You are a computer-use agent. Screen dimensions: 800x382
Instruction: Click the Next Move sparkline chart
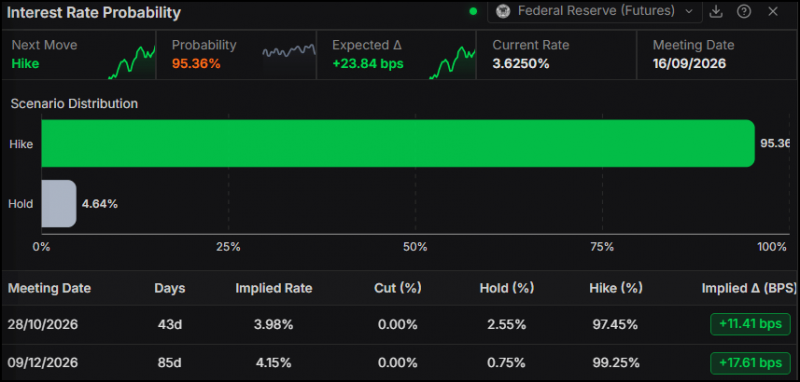[x=132, y=62]
